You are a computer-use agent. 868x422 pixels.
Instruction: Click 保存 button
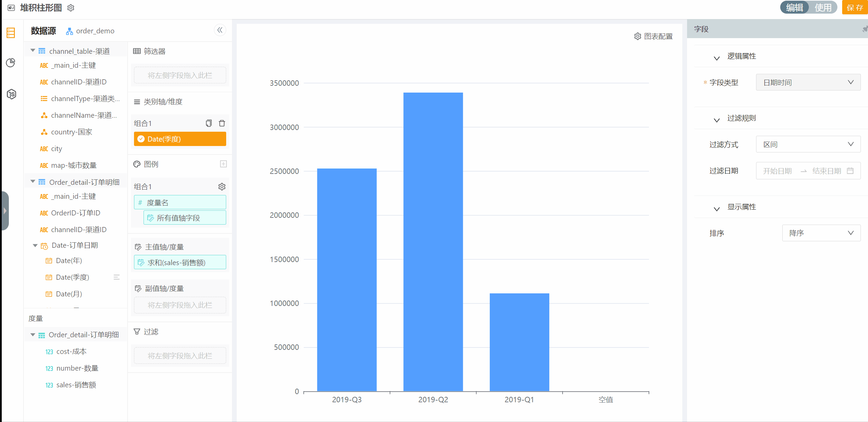(855, 7)
